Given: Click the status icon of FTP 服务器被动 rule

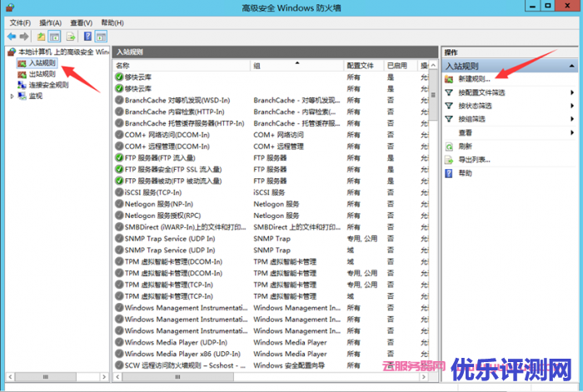Looking at the screenshot, I should pos(119,181).
